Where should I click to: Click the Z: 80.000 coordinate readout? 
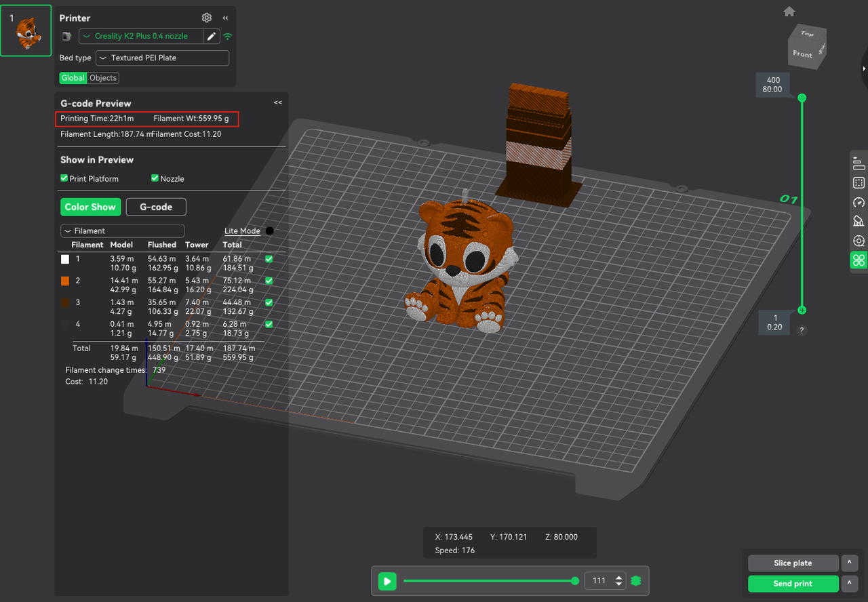(561, 537)
